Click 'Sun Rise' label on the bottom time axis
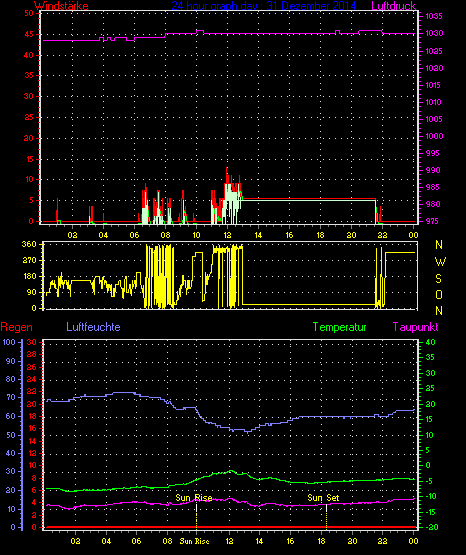Image resolution: width=466 pixels, height=555 pixels. (x=194, y=541)
